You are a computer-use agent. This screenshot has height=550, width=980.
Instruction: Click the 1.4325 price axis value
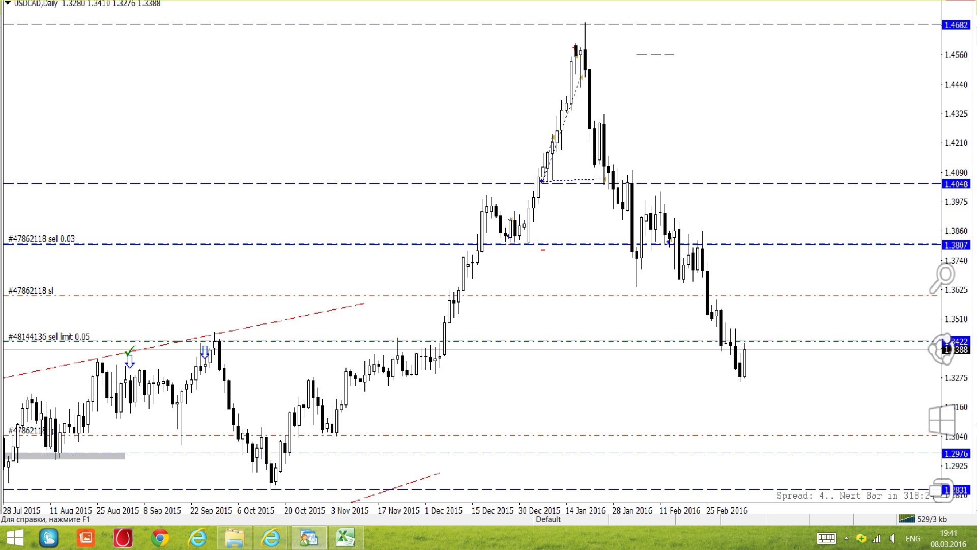pyautogui.click(x=956, y=114)
